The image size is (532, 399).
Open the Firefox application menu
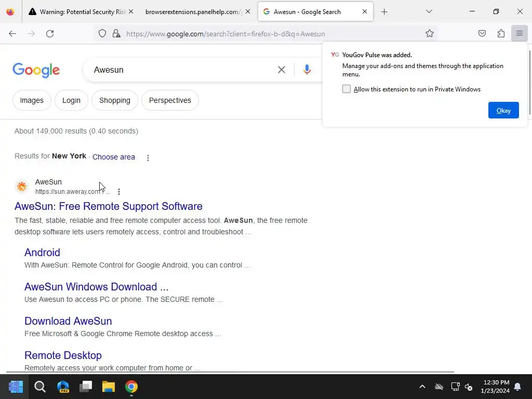point(520,33)
